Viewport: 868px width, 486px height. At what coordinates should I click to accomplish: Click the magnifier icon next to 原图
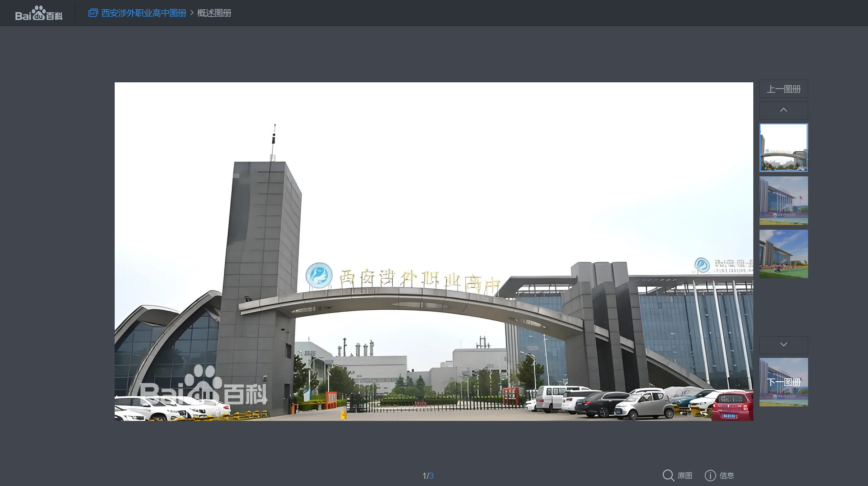[669, 475]
